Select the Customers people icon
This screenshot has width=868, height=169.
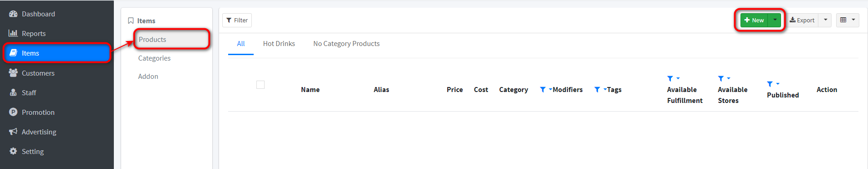[x=13, y=73]
